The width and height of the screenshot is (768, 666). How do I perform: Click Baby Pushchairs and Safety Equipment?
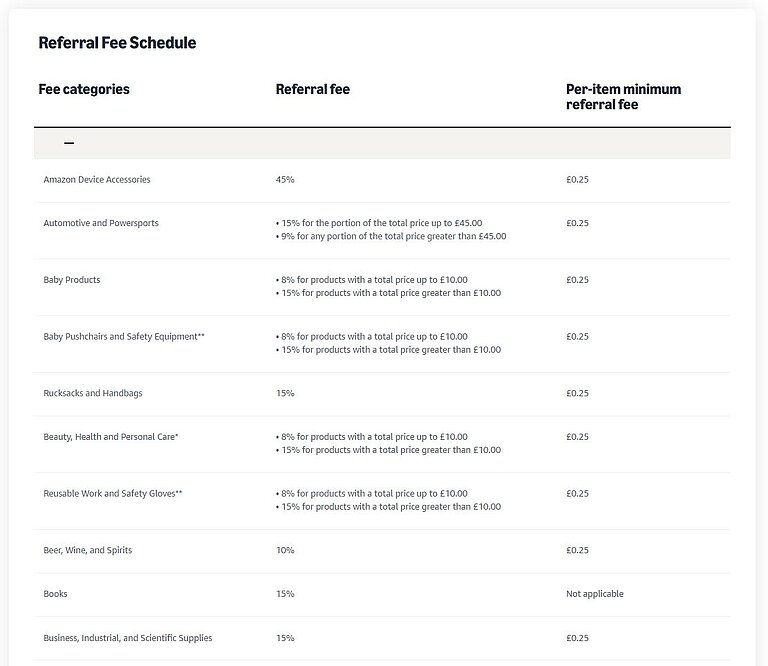124,337
